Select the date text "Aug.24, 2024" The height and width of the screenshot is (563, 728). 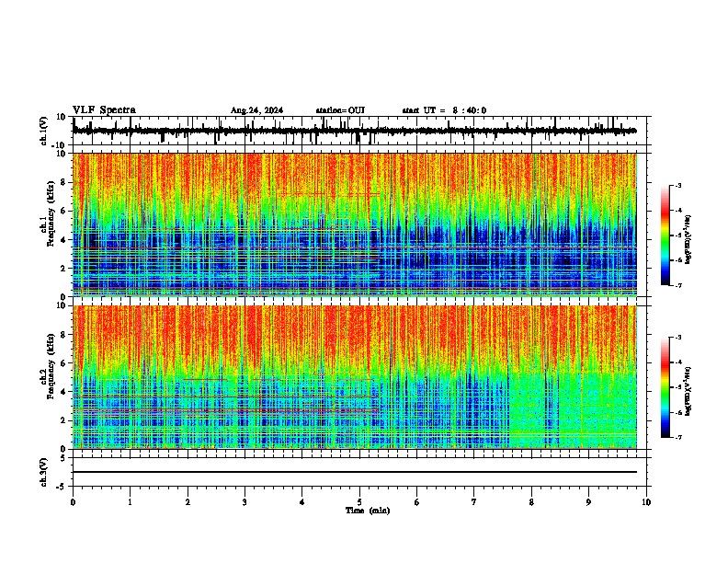pos(256,110)
